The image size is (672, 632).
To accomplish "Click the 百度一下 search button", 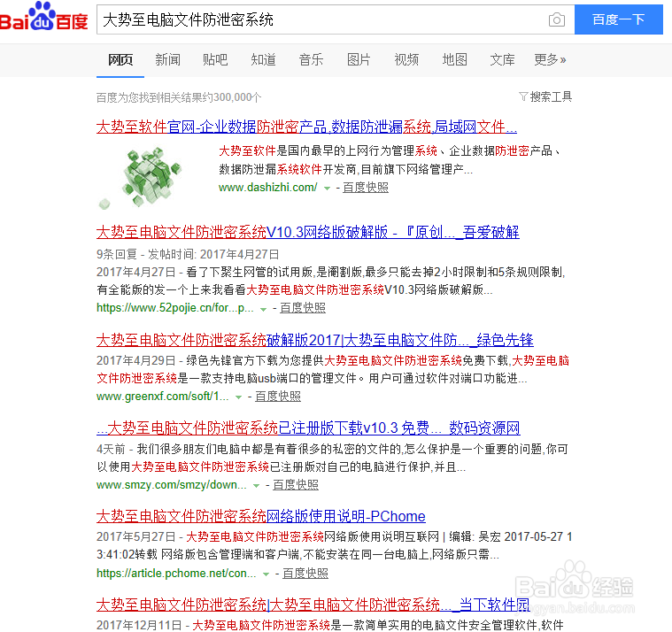I will [618, 19].
